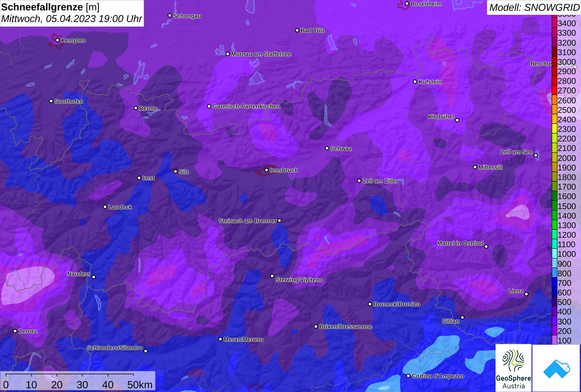This screenshot has width=581, height=392.
Task: Click the Rosenheim marker dot
Action: pyautogui.click(x=407, y=4)
